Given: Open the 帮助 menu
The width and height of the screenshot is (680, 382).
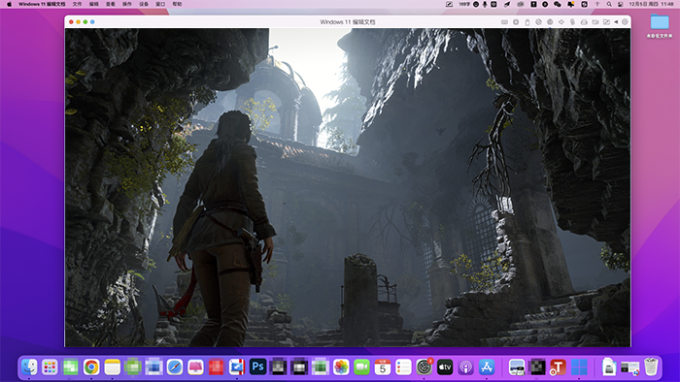Looking at the screenshot, I should (x=177, y=4).
